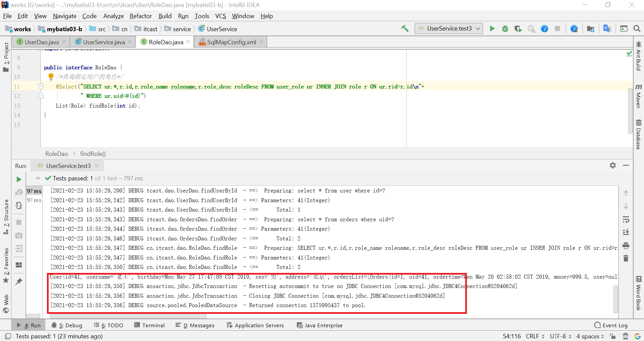Open the Debug tool window
This screenshot has height=341, width=644.
[67, 325]
